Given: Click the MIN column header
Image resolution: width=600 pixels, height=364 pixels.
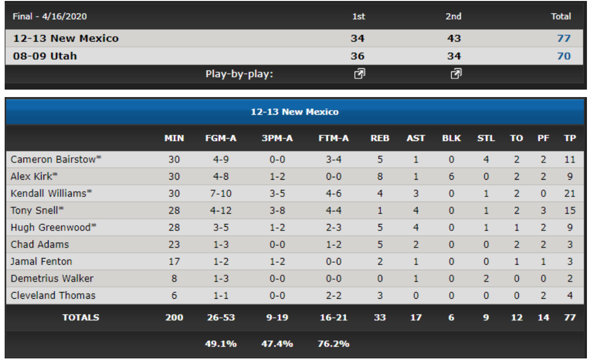Looking at the screenshot, I should 174,138.
